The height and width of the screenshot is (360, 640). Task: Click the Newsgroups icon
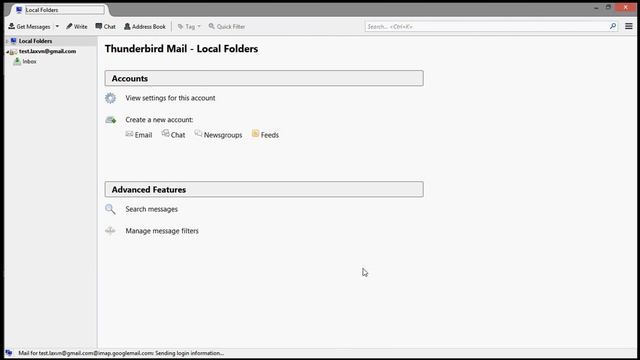click(x=198, y=133)
